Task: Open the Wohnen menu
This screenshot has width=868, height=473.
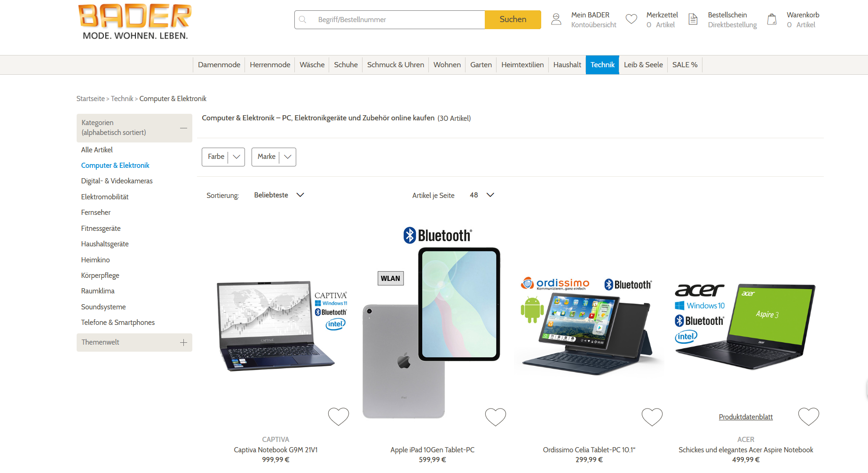Action: point(447,65)
